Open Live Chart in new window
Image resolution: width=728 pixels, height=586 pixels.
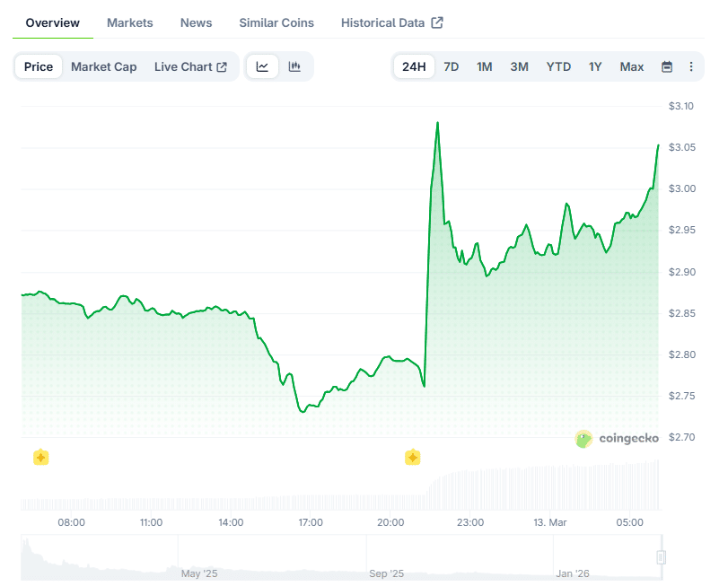pos(190,66)
